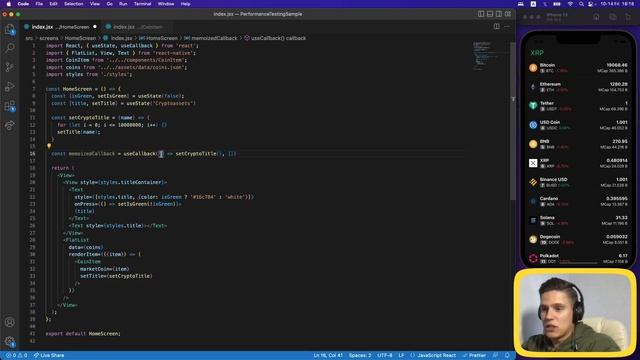This screenshot has height=360, width=640.
Task: Switch to the second index.jsx tab
Action: click(x=137, y=27)
